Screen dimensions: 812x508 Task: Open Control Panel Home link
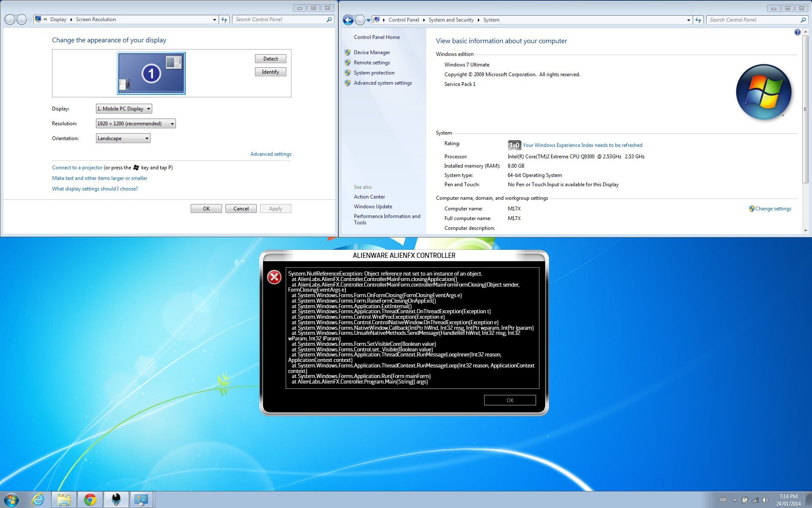coord(377,37)
